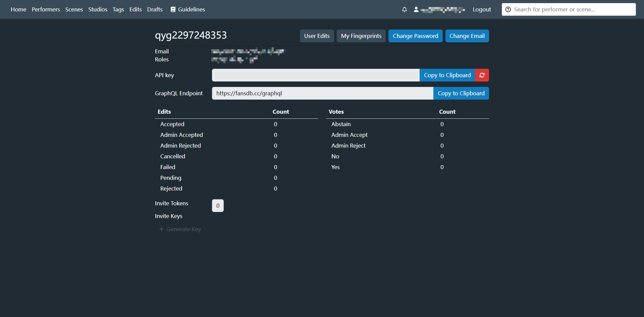This screenshot has height=317, width=644.
Task: Go to Drafts page
Action: point(155,9)
